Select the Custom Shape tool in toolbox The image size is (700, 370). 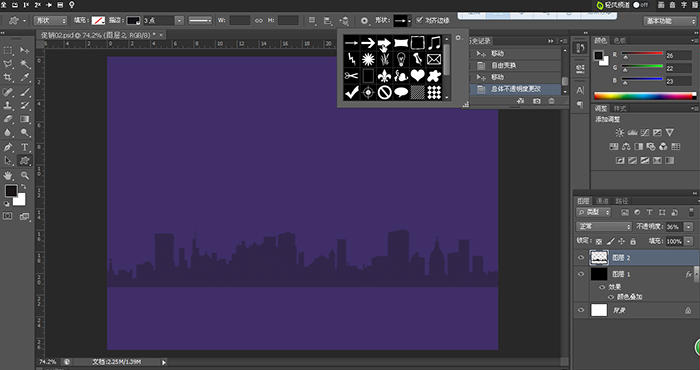point(25,161)
